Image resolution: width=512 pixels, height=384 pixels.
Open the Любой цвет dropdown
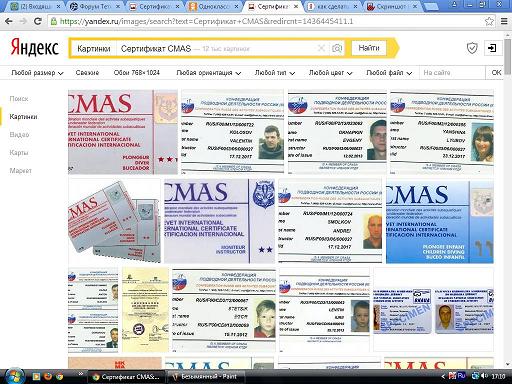[x=330, y=73]
